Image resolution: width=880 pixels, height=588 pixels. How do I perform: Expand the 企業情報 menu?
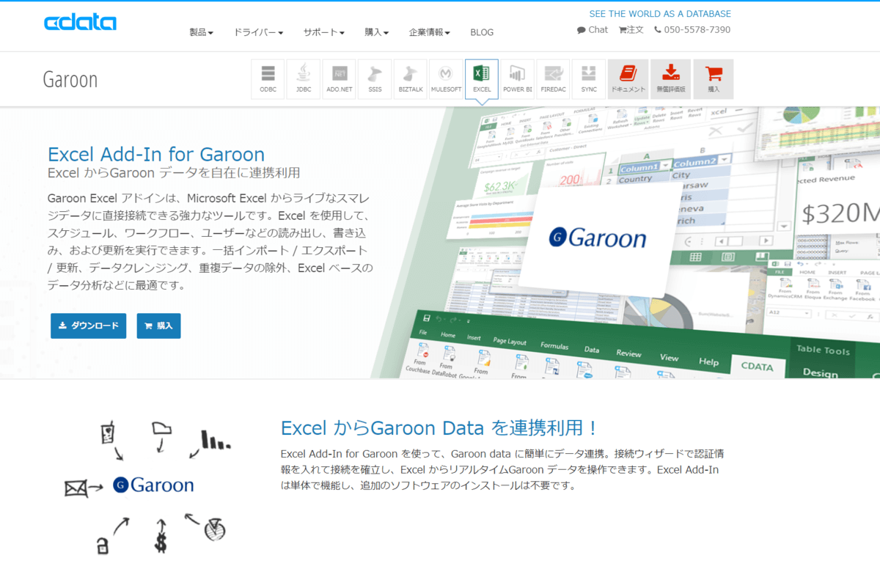(x=430, y=32)
